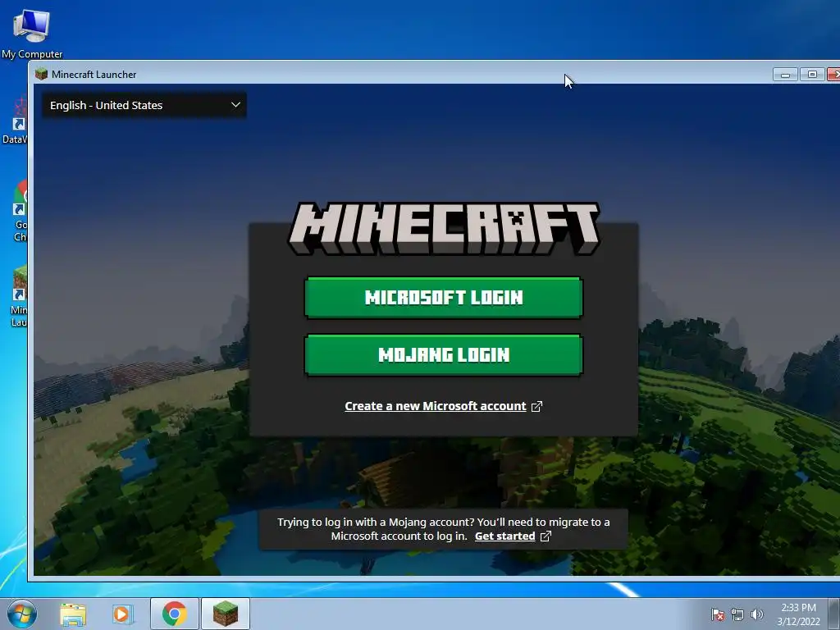The image size is (840, 630).
Task: Open the English - United States language dropdown
Action: pos(144,105)
